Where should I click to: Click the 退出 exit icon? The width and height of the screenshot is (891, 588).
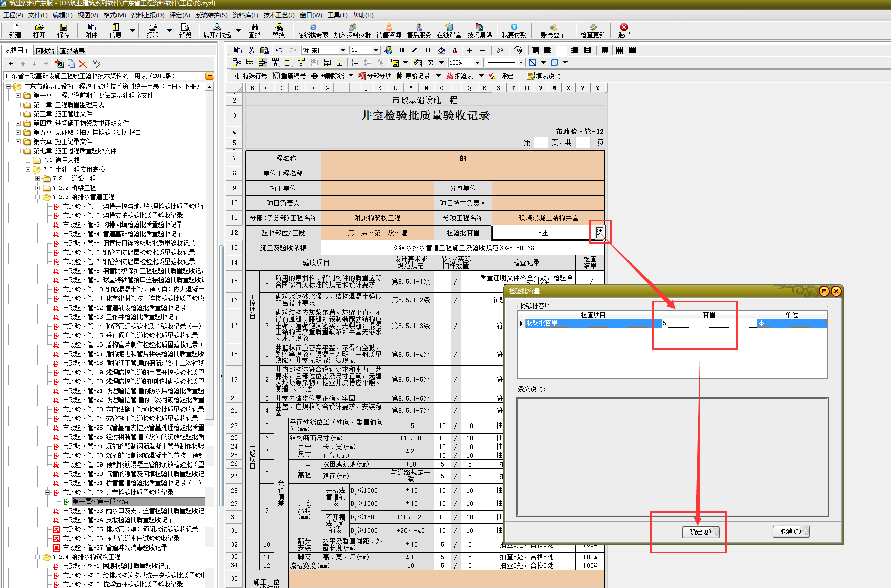pyautogui.click(x=624, y=31)
